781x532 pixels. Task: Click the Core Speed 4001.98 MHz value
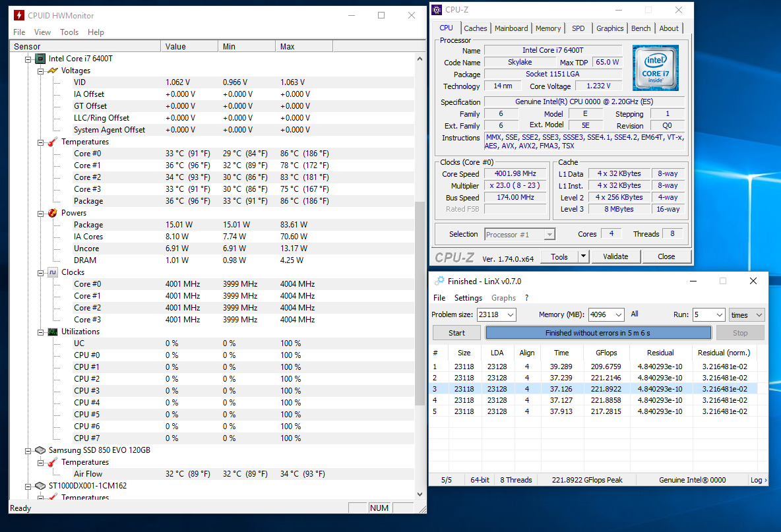pos(516,173)
